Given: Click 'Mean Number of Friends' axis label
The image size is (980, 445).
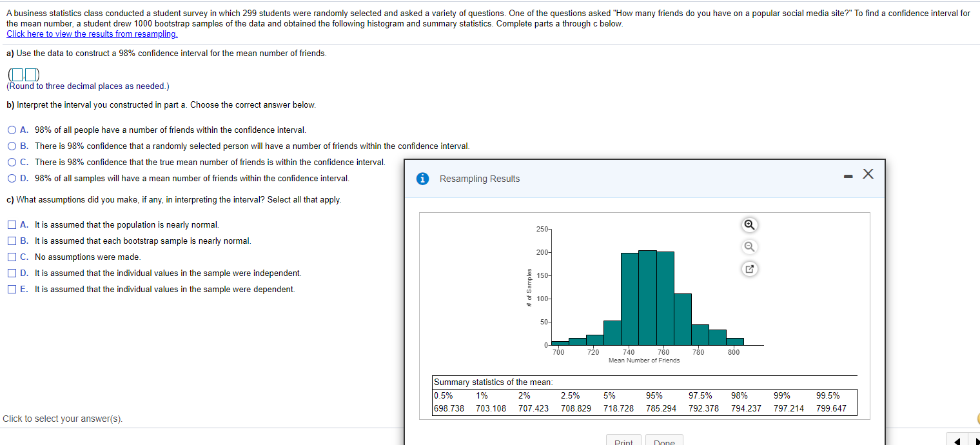Looking at the screenshot, I should pyautogui.click(x=643, y=360).
